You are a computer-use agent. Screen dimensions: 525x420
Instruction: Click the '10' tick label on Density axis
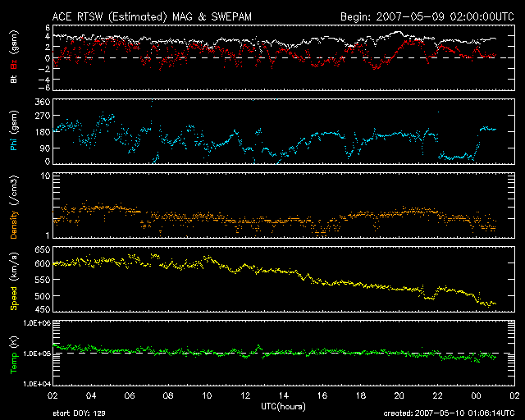coord(45,176)
